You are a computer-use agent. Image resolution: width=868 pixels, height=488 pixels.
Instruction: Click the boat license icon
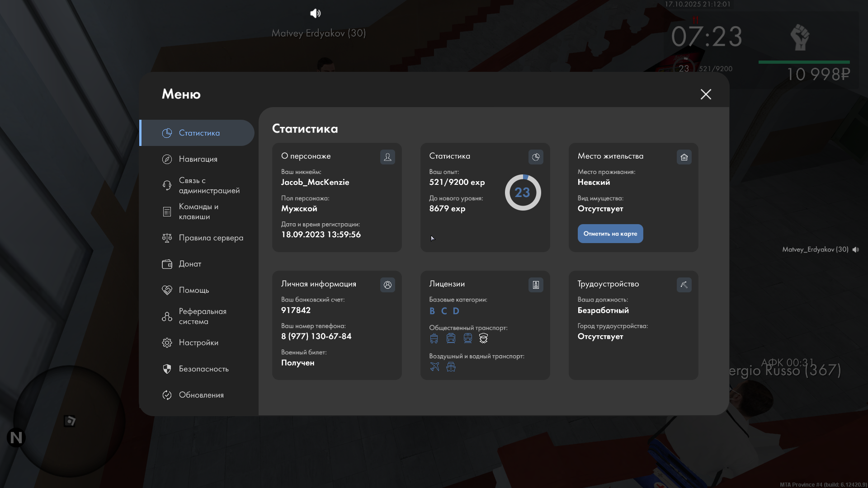click(451, 366)
